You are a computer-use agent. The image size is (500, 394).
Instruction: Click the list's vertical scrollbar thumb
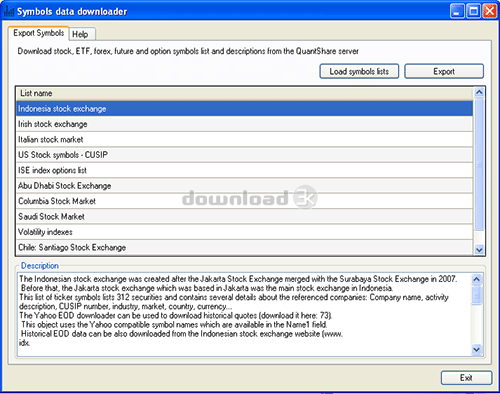(479, 164)
